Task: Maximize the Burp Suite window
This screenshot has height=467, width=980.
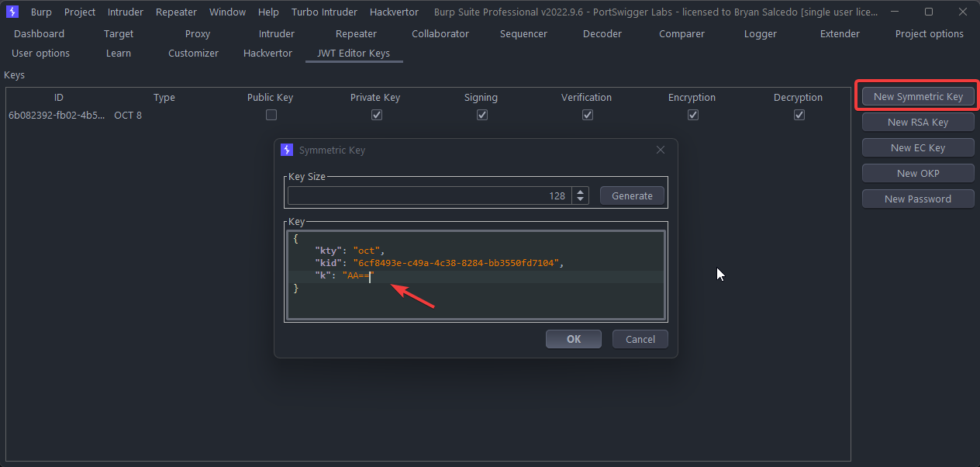Action: [929, 12]
